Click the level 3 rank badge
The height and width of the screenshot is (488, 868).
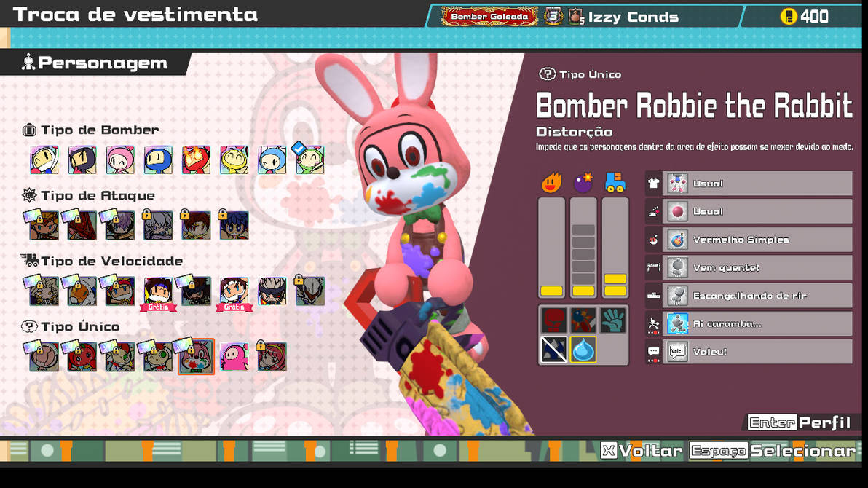pyautogui.click(x=553, y=17)
